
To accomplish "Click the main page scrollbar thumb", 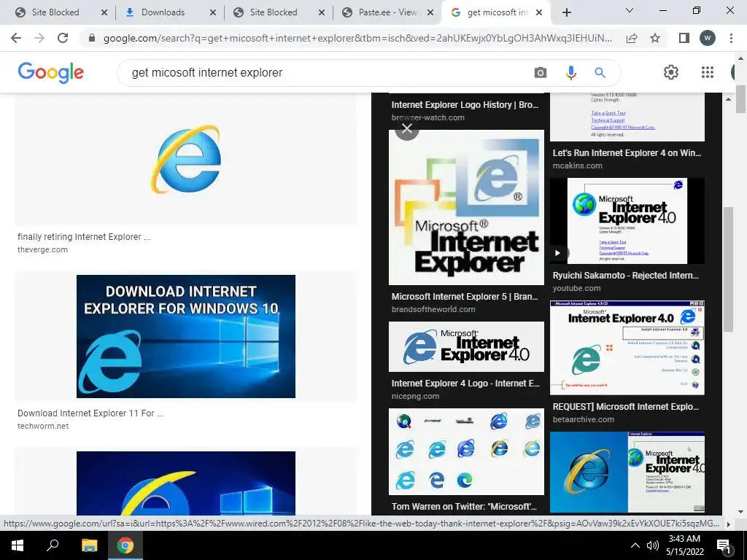I will pos(740,99).
